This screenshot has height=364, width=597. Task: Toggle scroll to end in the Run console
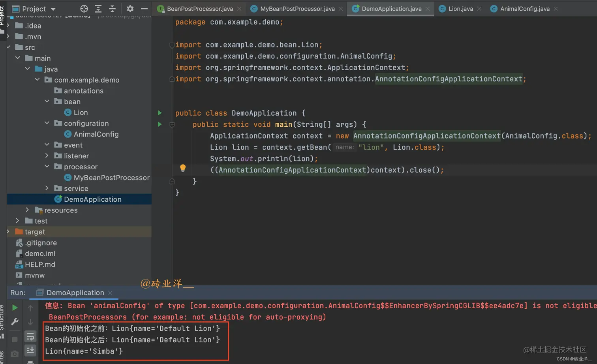point(30,351)
